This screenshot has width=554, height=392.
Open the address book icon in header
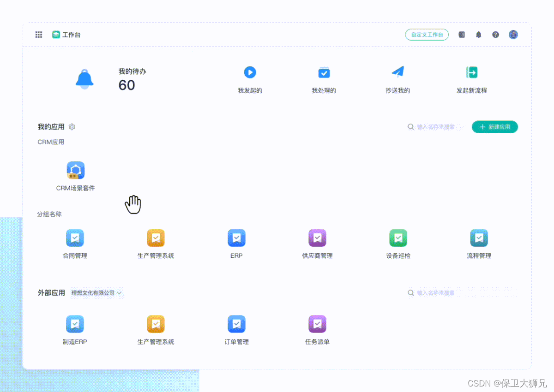tap(462, 35)
